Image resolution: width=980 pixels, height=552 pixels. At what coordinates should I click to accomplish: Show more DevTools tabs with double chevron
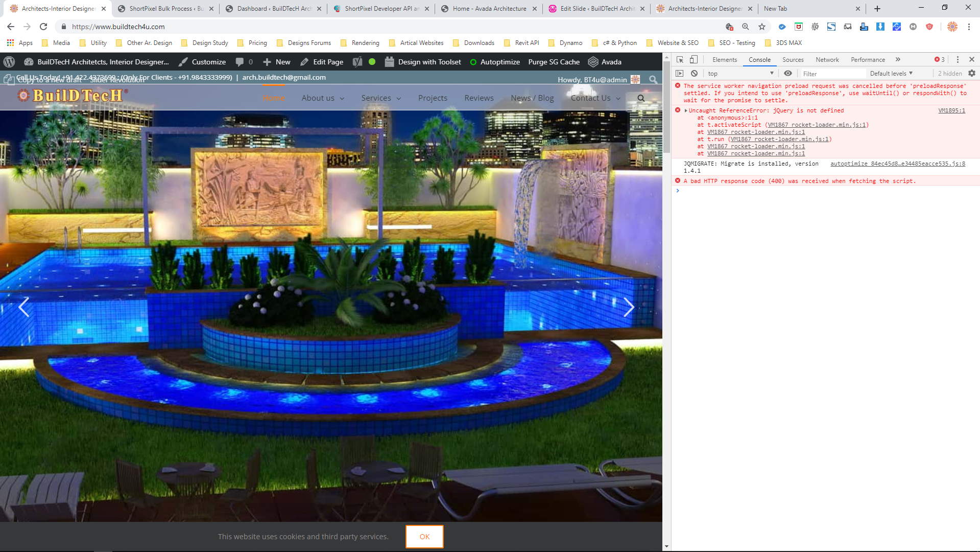pyautogui.click(x=898, y=60)
